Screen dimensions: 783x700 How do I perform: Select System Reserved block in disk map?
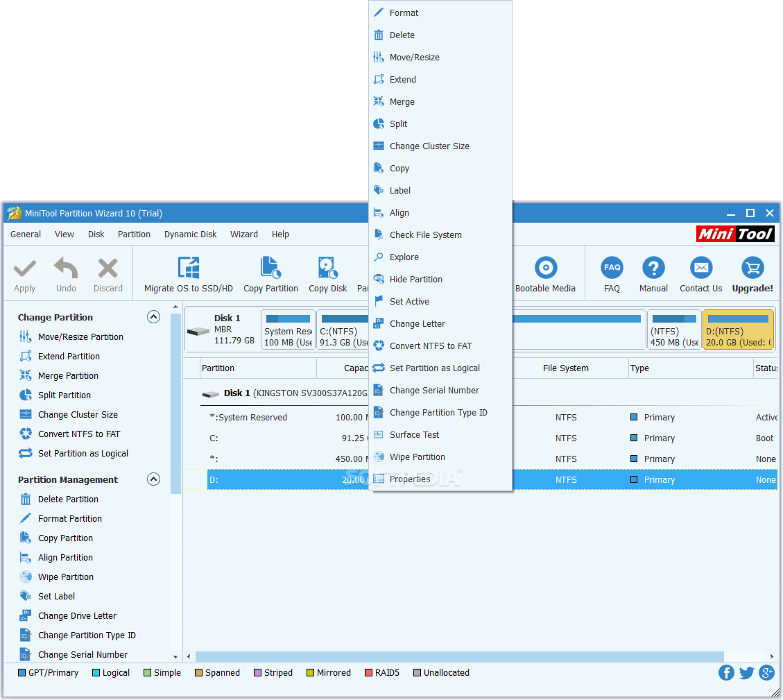[288, 330]
